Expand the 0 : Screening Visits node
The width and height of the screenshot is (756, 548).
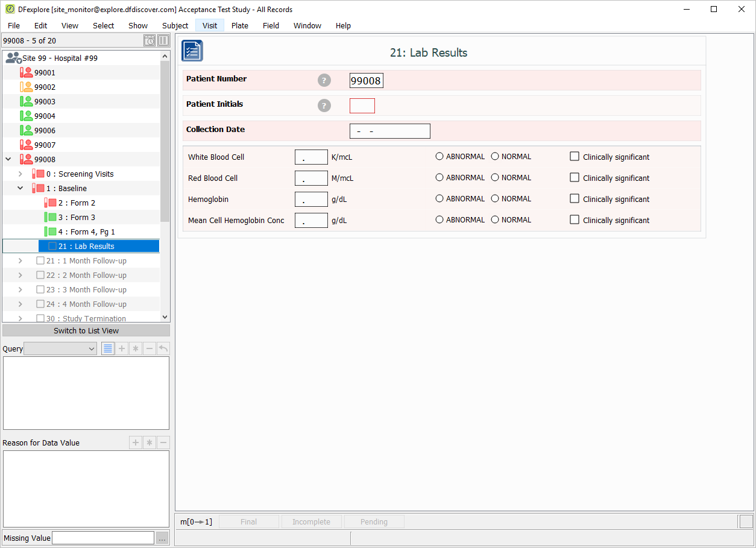click(x=20, y=174)
